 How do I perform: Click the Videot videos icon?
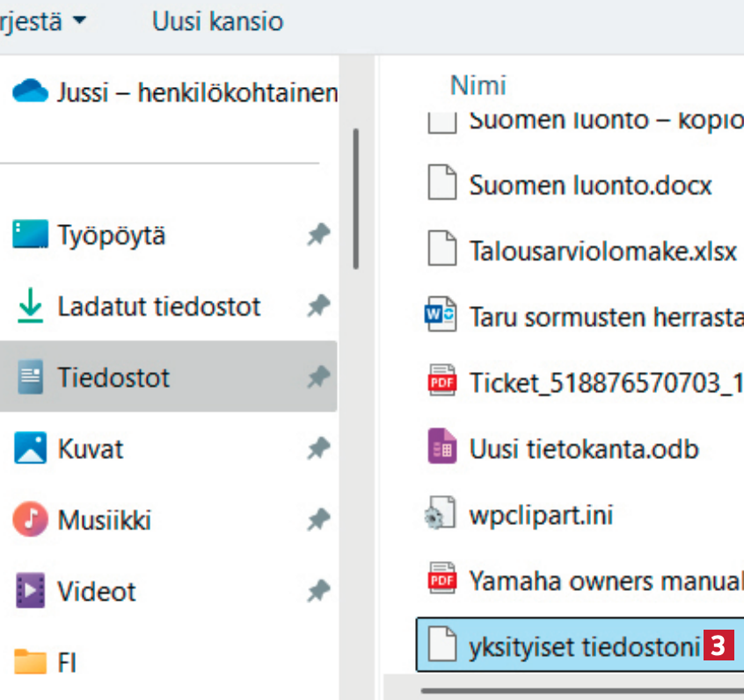30,591
